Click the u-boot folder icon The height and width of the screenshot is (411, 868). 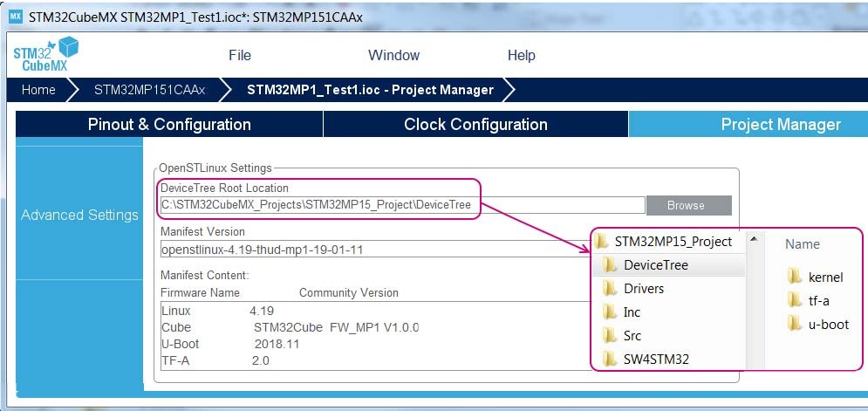[x=795, y=324]
